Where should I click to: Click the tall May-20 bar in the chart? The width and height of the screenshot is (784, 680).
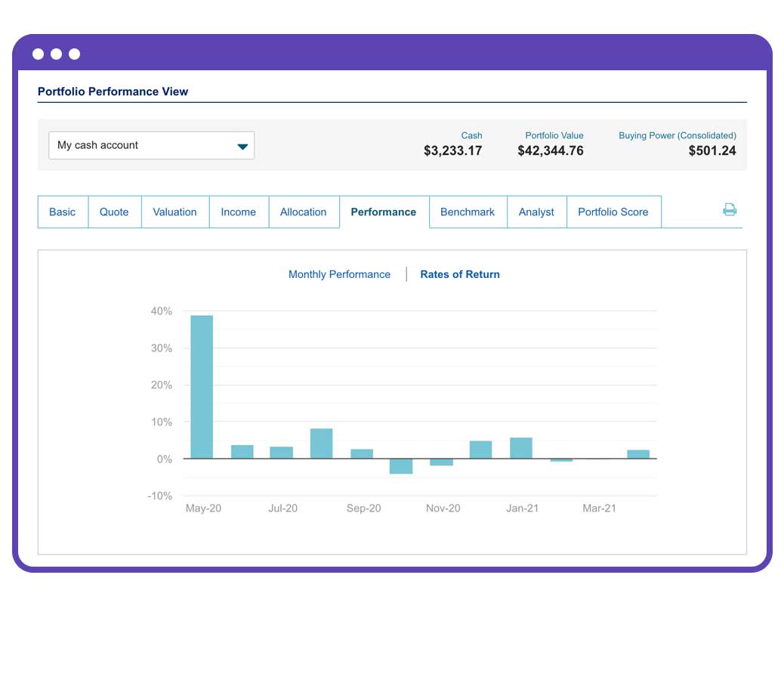pos(202,385)
